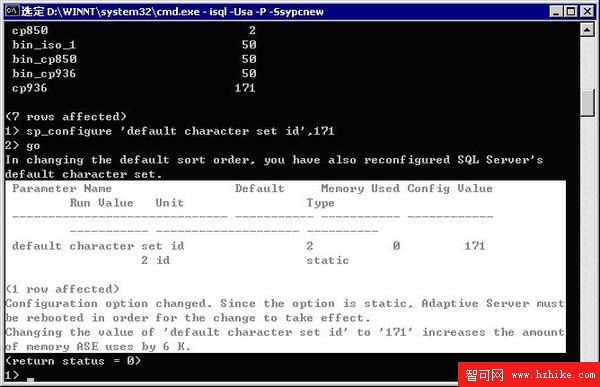
Task: Click the 'bin_iso_1' row text
Action: click(44, 45)
